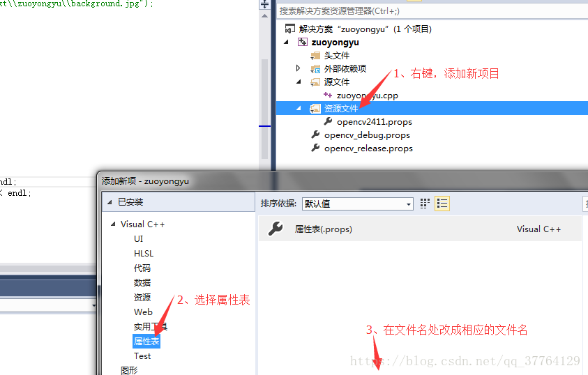Select the 资源 category
Viewport: 588px width, 375px height.
tap(142, 297)
